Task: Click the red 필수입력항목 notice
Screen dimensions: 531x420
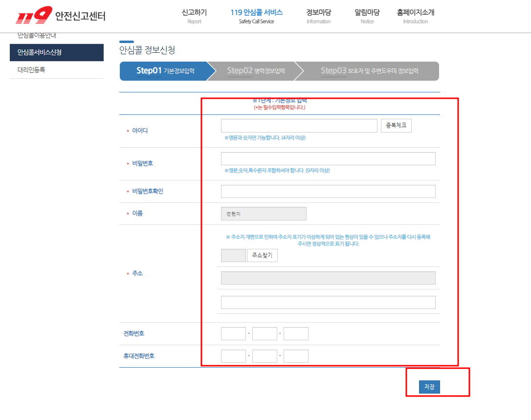Action: 280,108
